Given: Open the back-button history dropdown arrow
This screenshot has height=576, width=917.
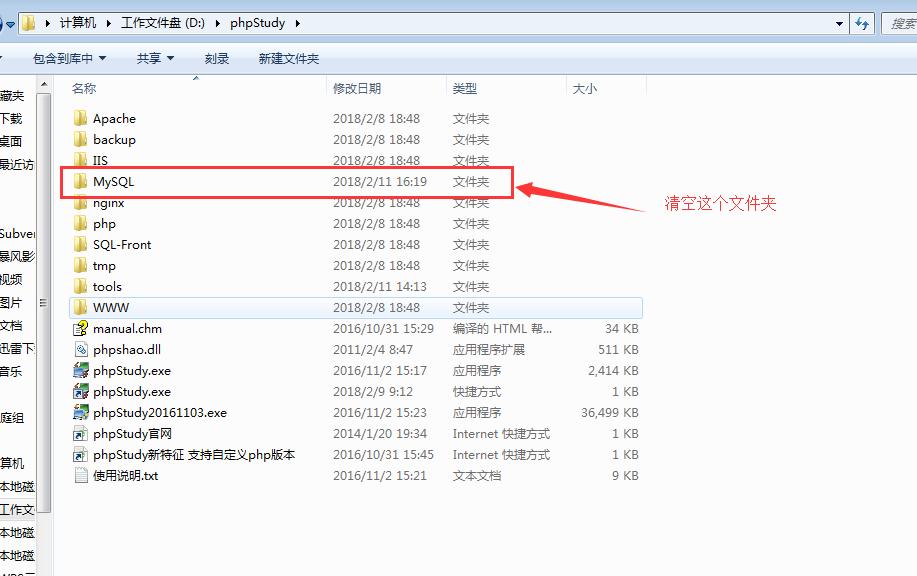Looking at the screenshot, I should pyautogui.click(x=10, y=24).
